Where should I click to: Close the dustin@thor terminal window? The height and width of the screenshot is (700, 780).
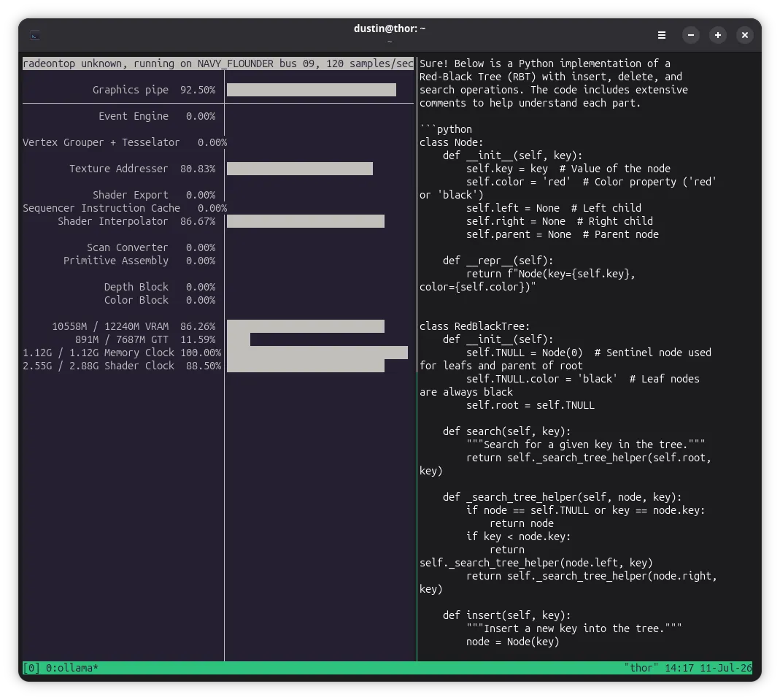pos(744,35)
